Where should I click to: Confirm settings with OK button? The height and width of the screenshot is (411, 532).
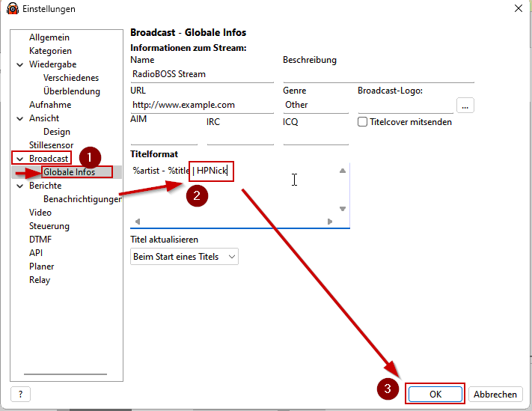coord(435,394)
